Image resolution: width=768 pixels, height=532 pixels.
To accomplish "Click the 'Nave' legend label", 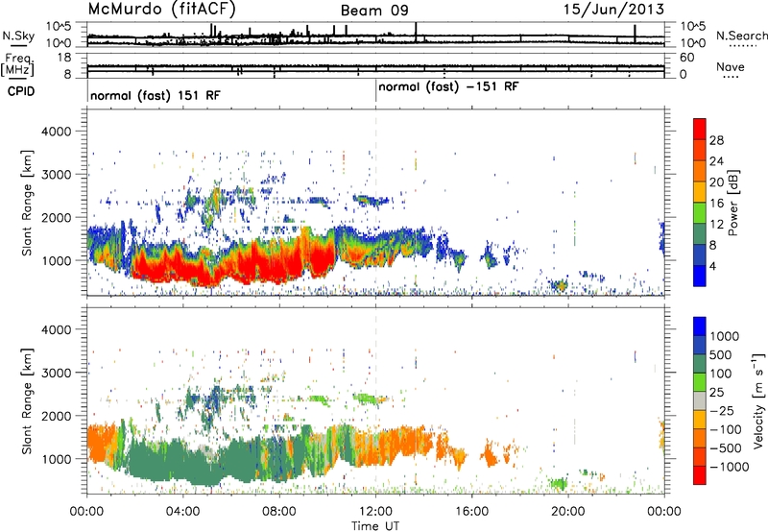I will (x=731, y=66).
